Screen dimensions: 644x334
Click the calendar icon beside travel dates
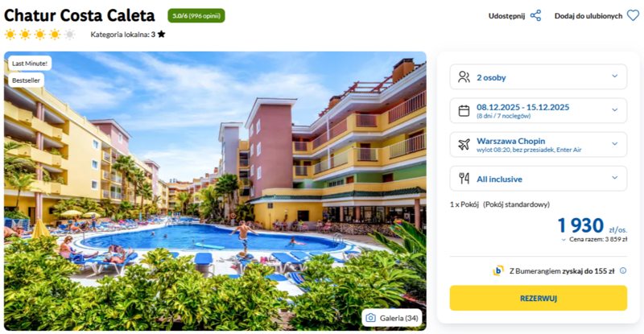click(464, 111)
